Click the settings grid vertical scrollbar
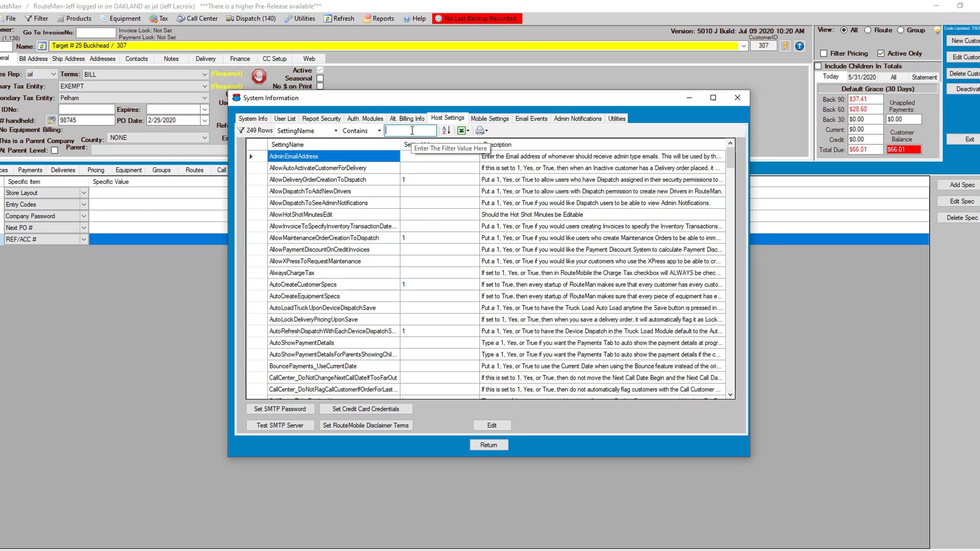The height and width of the screenshot is (551, 980). pos(730,269)
